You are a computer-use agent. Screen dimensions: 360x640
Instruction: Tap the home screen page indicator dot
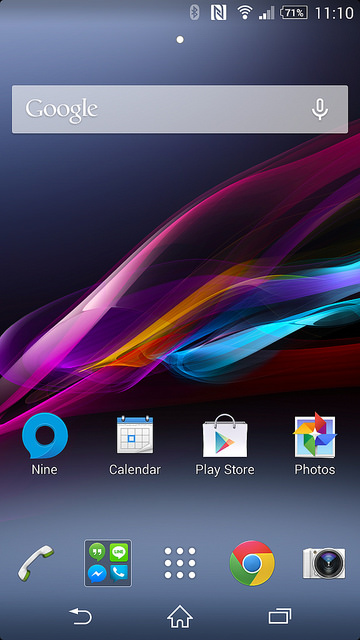(180, 40)
